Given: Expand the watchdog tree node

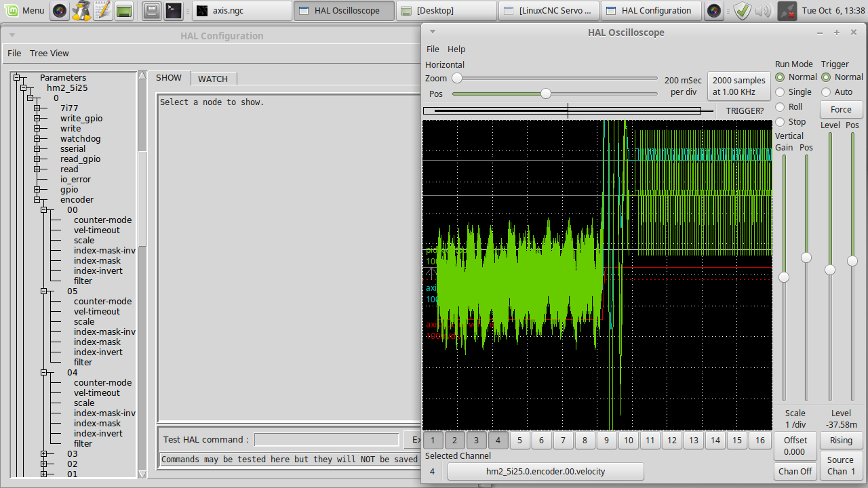Looking at the screenshot, I should pos(37,138).
